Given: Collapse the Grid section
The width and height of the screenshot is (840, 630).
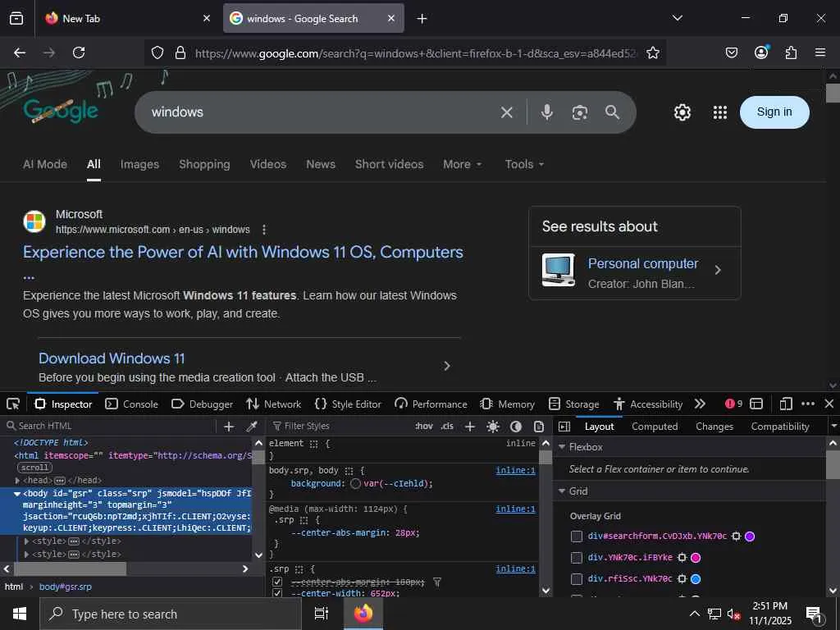Looking at the screenshot, I should coord(562,491).
